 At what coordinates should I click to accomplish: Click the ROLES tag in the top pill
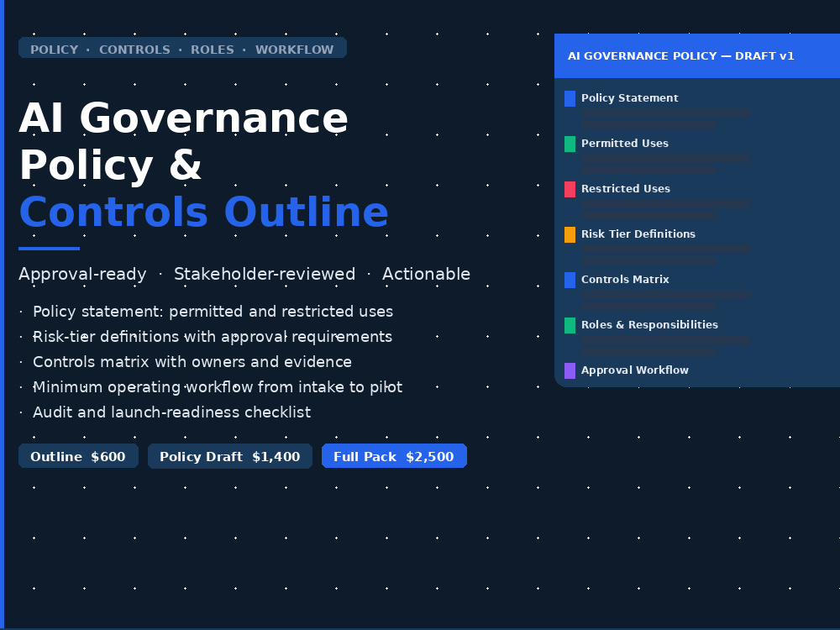point(213,50)
